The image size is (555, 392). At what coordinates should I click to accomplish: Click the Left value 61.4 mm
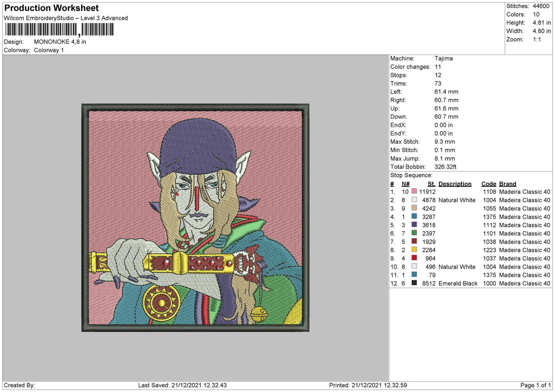coord(447,92)
